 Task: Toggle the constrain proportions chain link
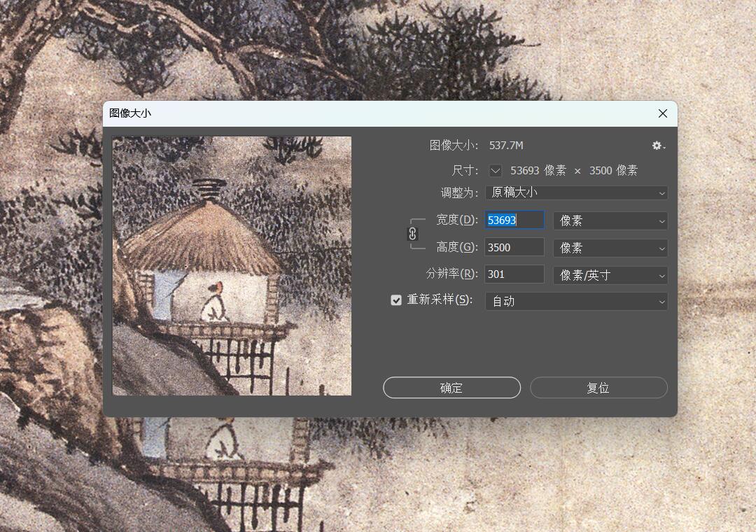(x=412, y=234)
